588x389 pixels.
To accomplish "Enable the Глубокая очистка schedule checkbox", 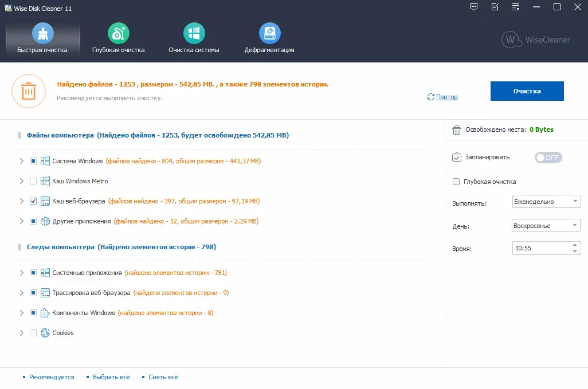I will tap(456, 182).
